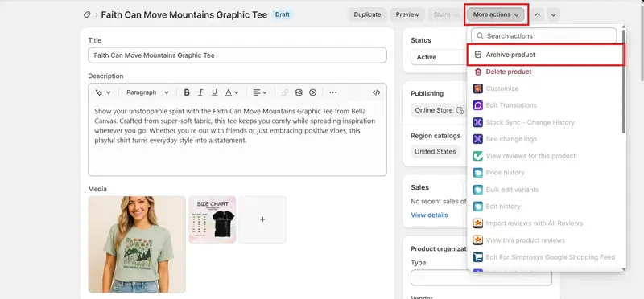Click the Search actions field

click(544, 35)
